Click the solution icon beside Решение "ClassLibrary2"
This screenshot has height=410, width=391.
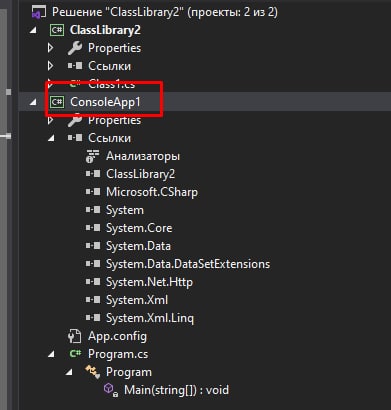click(39, 12)
